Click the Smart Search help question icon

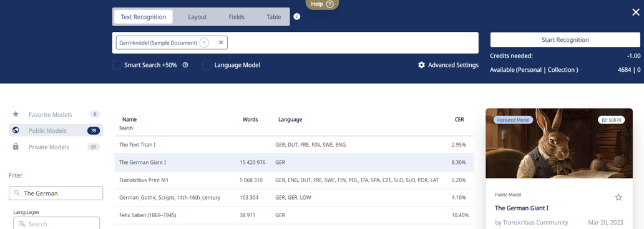[185, 65]
